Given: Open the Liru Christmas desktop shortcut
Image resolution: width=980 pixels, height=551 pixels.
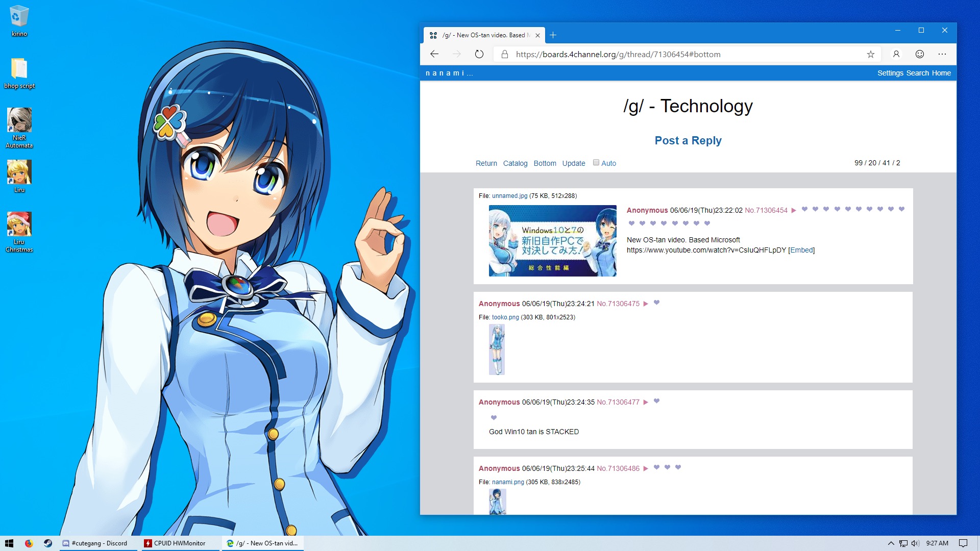Looking at the screenshot, I should click(19, 232).
